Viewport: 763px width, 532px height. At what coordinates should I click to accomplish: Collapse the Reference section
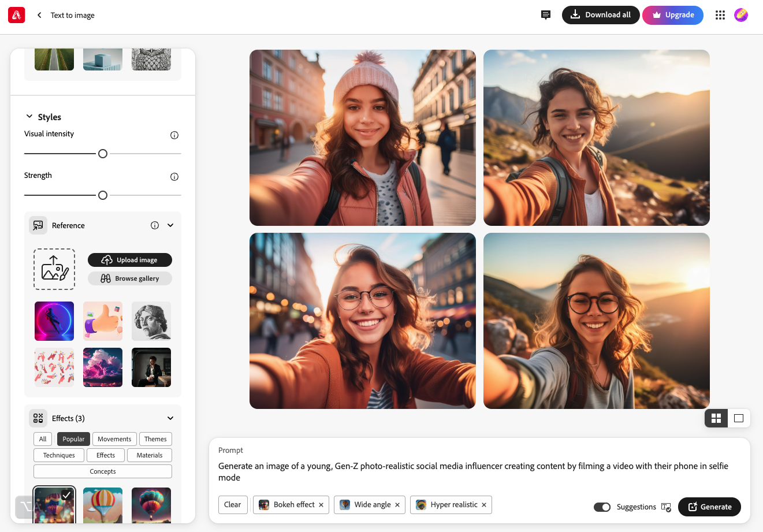(170, 225)
